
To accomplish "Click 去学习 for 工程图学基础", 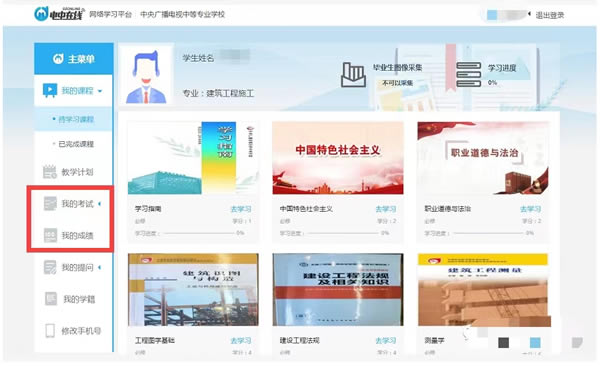I will pyautogui.click(x=241, y=341).
